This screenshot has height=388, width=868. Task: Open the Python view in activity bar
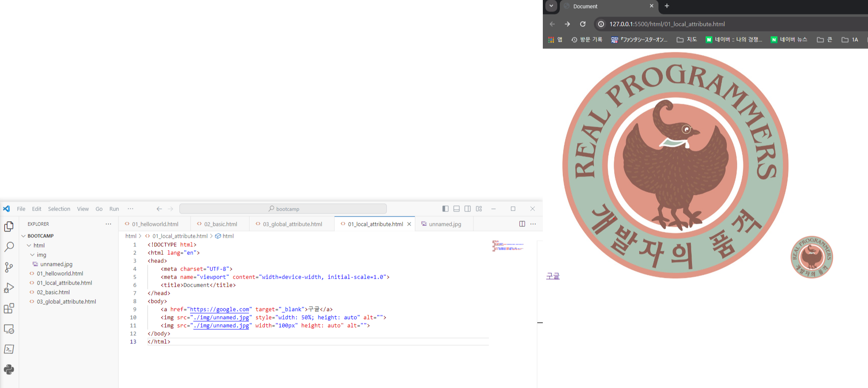[9, 369]
